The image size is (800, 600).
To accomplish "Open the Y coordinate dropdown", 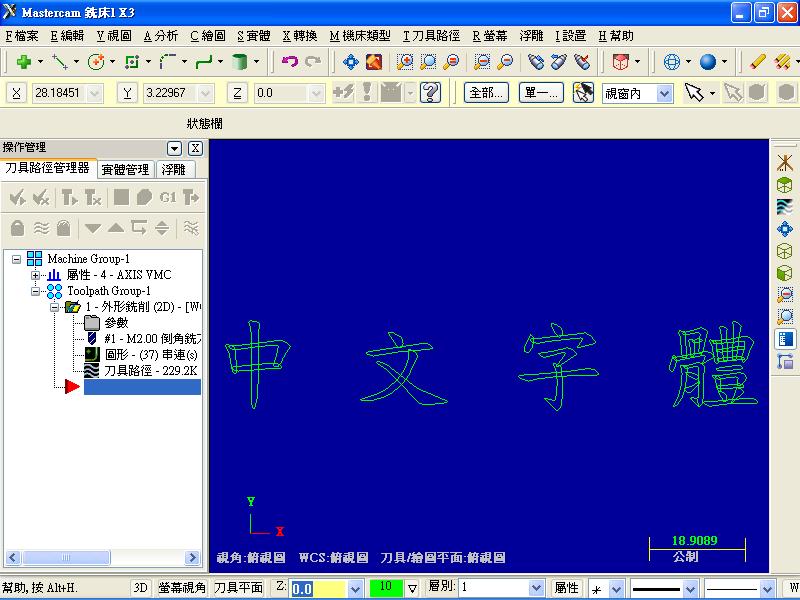I will tap(205, 93).
